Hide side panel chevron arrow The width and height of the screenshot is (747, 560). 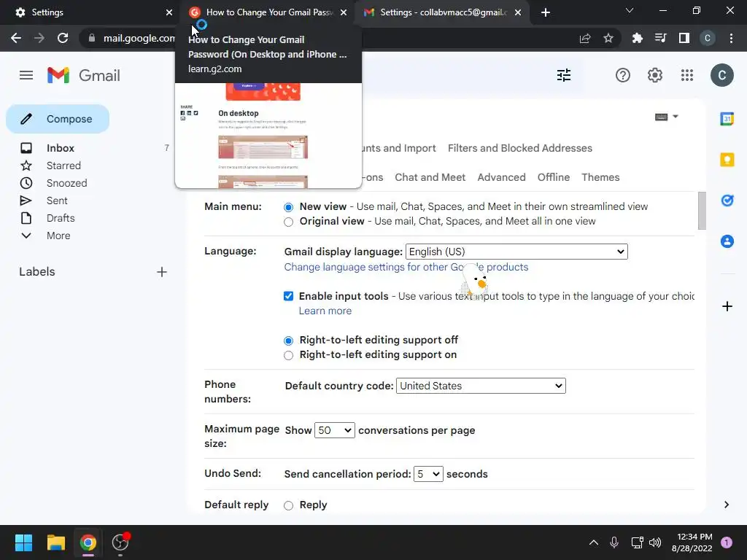click(x=726, y=505)
